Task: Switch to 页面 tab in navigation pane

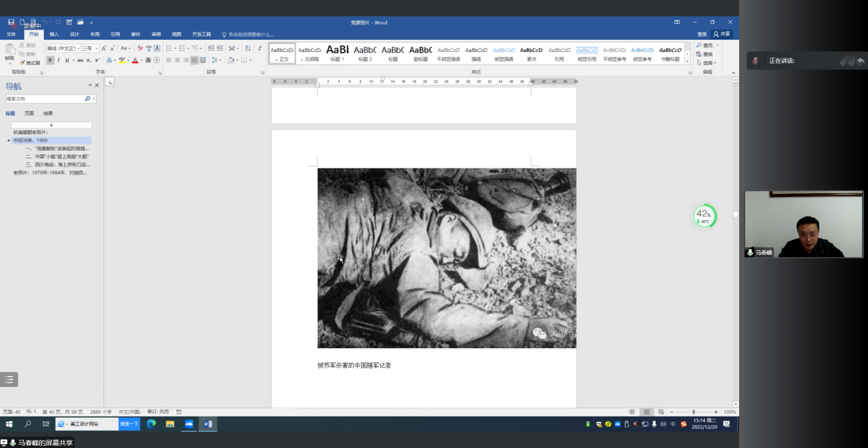Action: pos(29,114)
